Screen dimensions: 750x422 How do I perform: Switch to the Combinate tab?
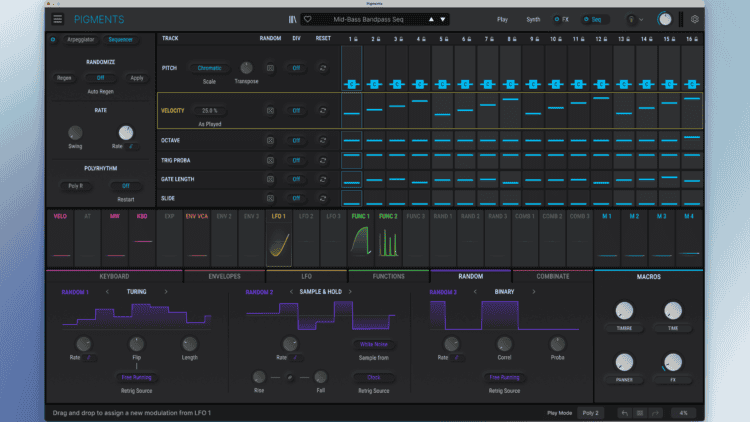pos(552,276)
